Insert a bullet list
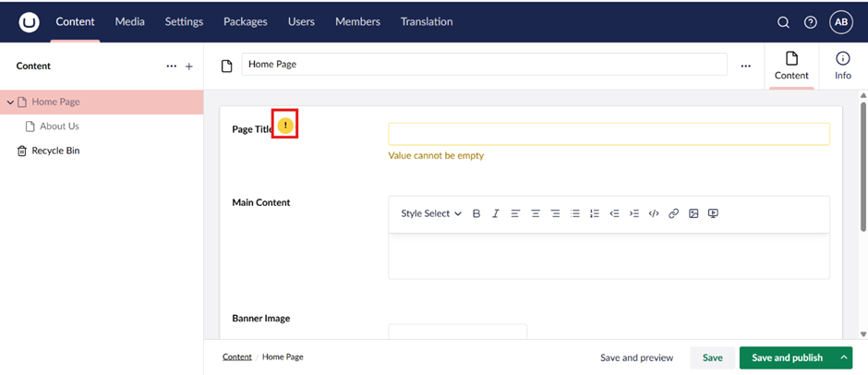The height and width of the screenshot is (375, 868). 574,213
